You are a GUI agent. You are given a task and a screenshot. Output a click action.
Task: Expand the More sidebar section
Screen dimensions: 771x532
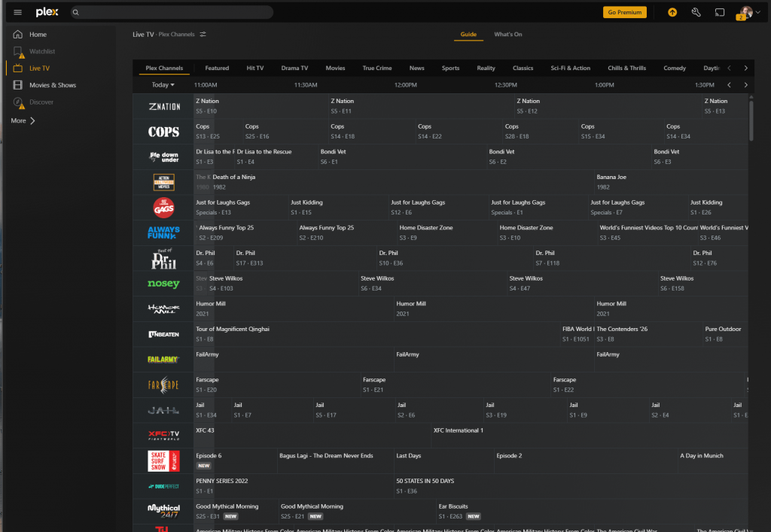pos(23,121)
